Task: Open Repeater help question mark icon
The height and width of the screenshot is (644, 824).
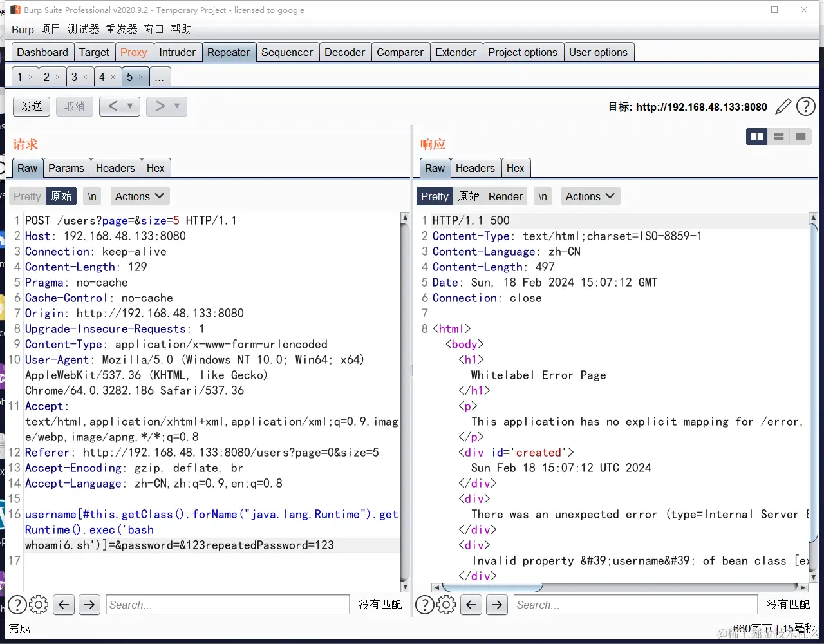Action: [x=806, y=106]
